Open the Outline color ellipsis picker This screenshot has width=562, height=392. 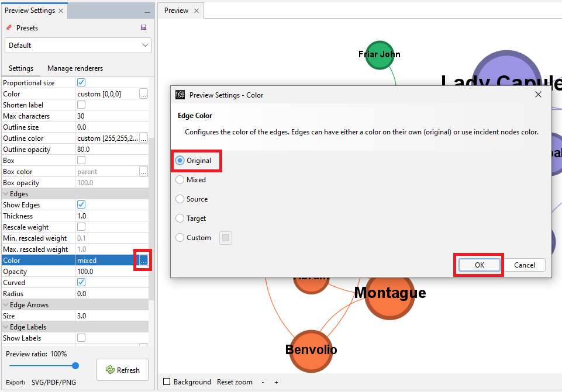pos(143,138)
